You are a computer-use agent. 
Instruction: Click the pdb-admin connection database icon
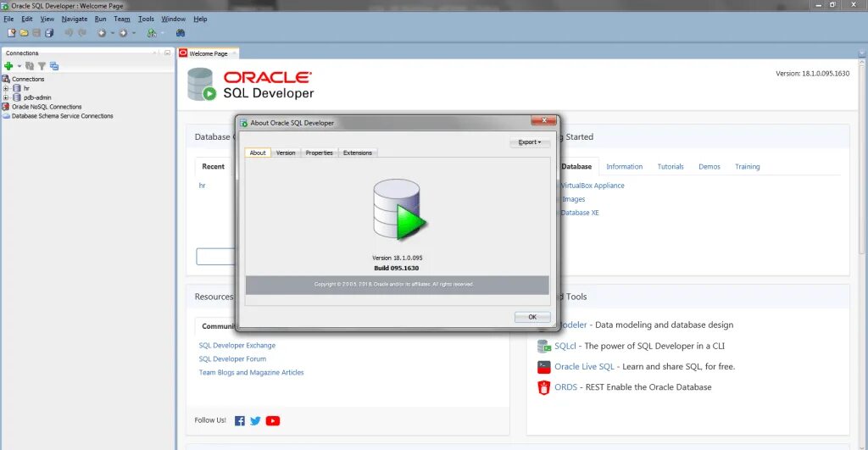tap(17, 97)
